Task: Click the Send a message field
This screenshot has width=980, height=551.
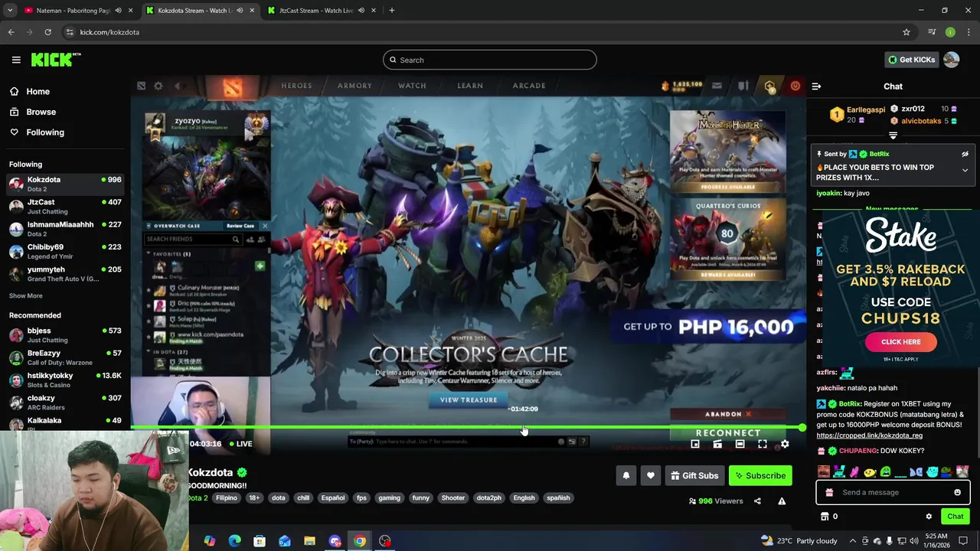Action: [893, 492]
